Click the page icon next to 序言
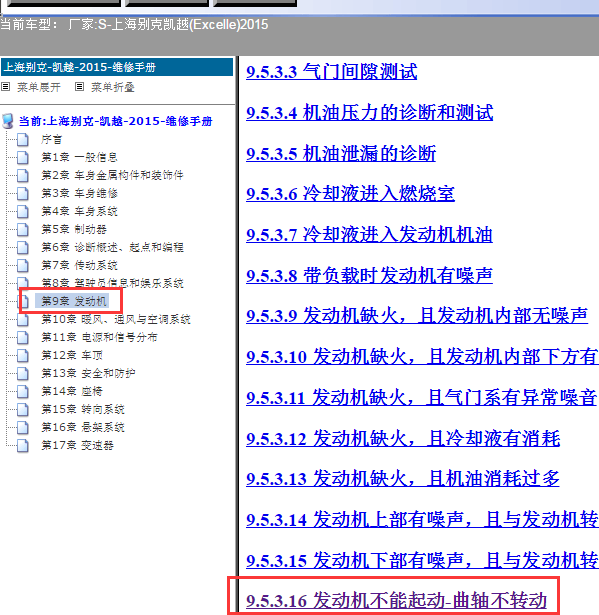599x615 pixels. (23, 139)
